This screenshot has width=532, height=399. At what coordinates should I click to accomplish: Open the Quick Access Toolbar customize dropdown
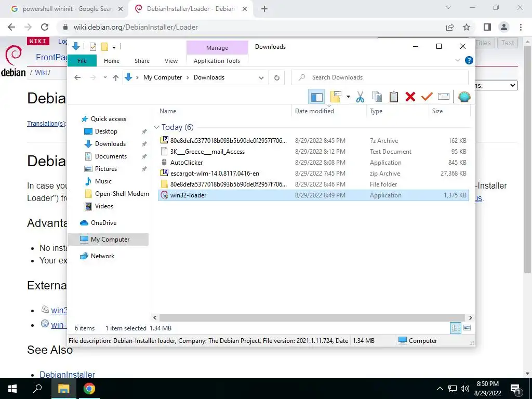[x=114, y=47]
